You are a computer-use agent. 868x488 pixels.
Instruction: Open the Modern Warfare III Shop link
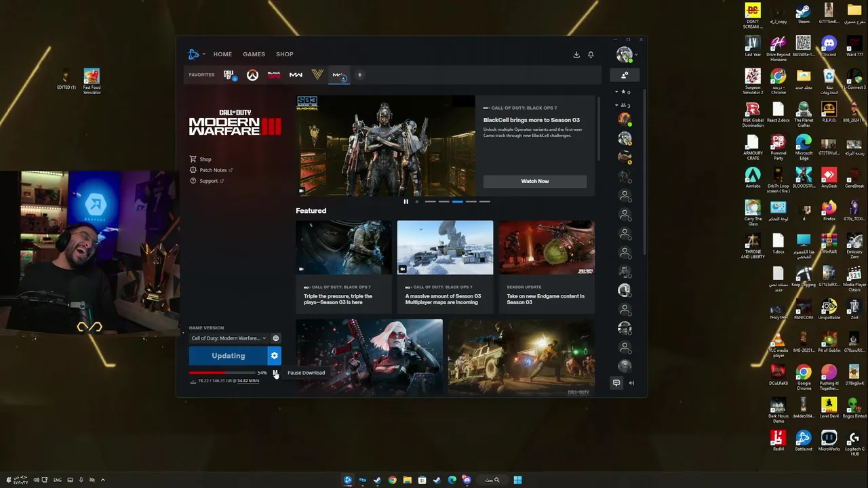[x=201, y=159]
